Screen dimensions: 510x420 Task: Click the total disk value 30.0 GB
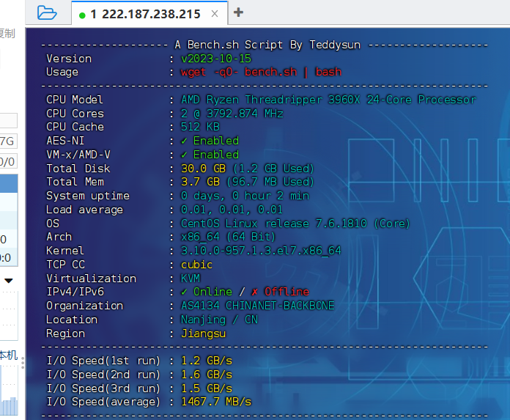click(203, 169)
